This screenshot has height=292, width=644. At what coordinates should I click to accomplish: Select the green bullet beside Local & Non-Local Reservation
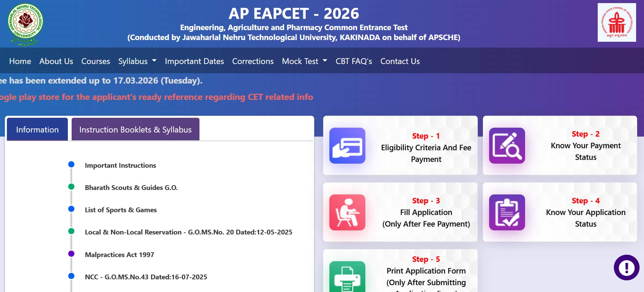(x=71, y=231)
